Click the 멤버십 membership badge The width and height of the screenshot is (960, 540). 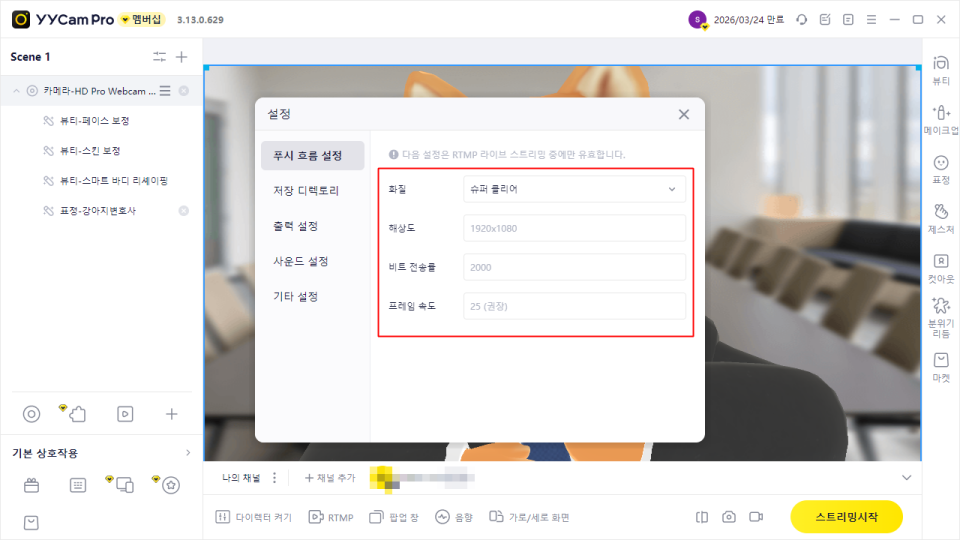141,20
